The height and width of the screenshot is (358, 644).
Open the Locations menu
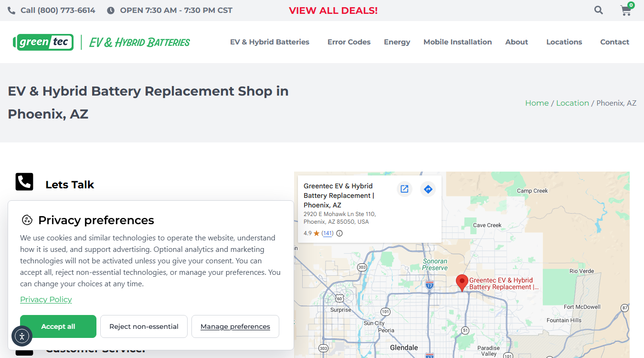coord(564,42)
